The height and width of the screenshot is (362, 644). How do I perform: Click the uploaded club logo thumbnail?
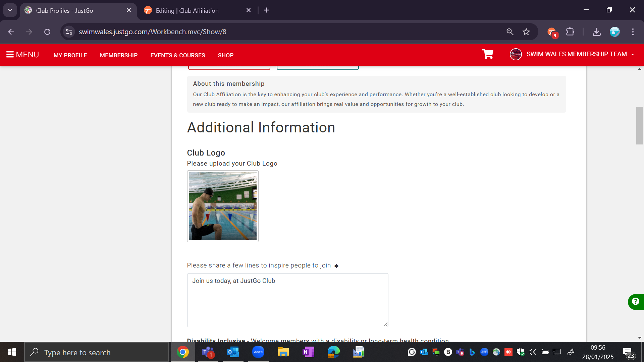[223, 206]
